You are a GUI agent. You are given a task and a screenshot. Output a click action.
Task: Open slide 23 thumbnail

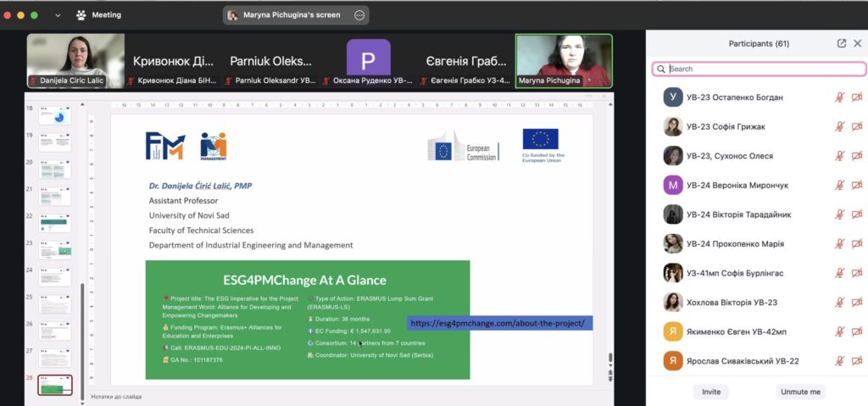coord(55,250)
